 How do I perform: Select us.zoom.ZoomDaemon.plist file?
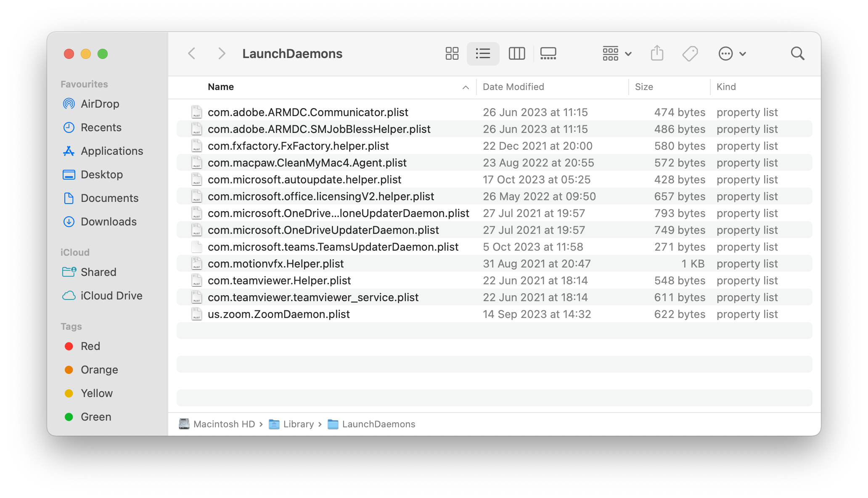278,314
